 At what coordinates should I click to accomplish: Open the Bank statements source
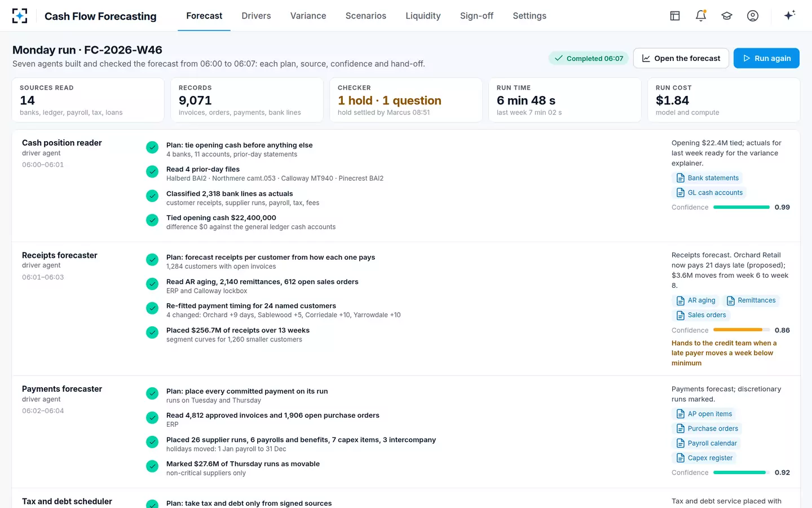point(707,178)
